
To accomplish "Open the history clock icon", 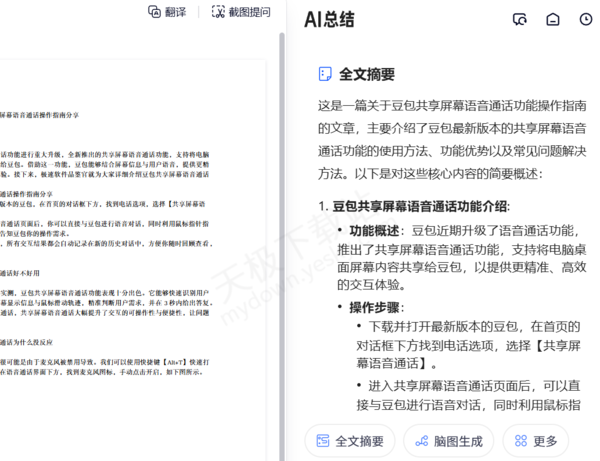I will click(x=586, y=19).
